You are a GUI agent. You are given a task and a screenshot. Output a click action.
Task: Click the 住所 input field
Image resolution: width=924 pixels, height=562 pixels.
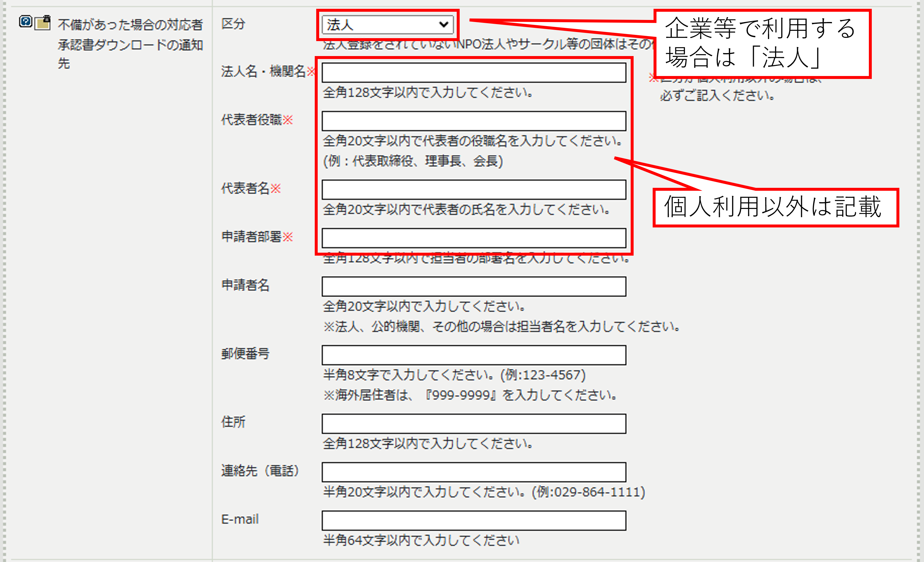474,423
